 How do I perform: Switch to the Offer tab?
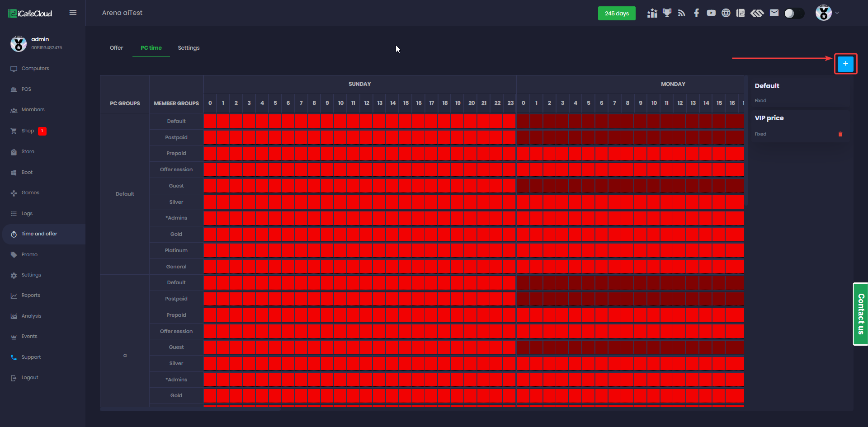(116, 48)
